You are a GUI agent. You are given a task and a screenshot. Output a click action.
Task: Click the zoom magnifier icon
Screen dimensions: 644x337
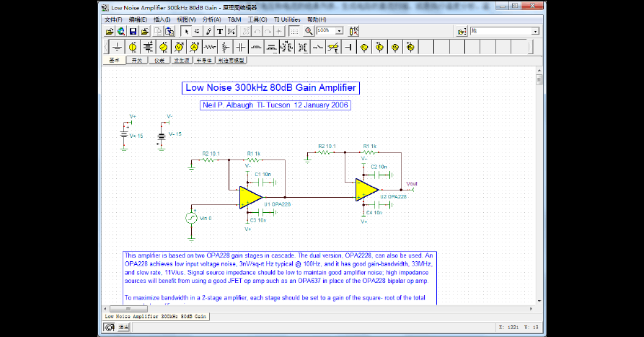309,31
